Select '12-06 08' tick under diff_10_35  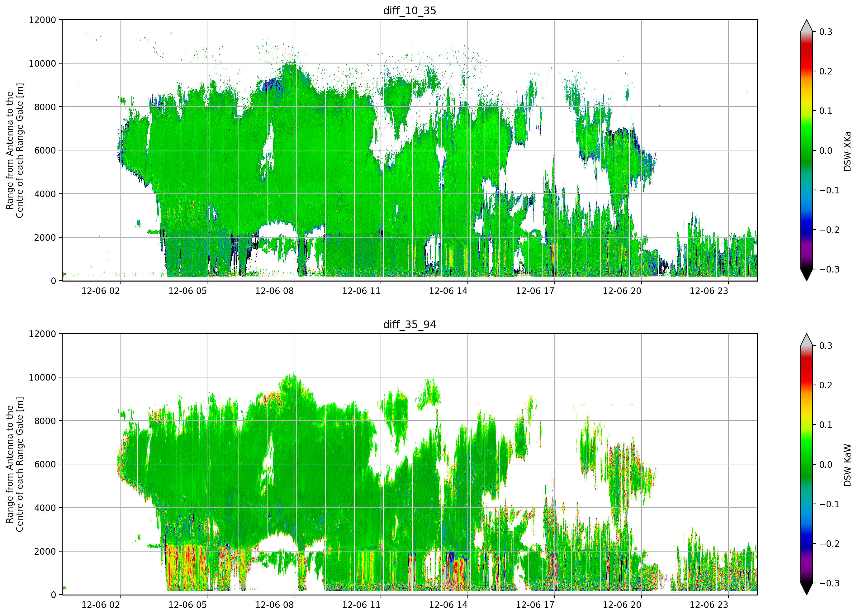pos(275,291)
